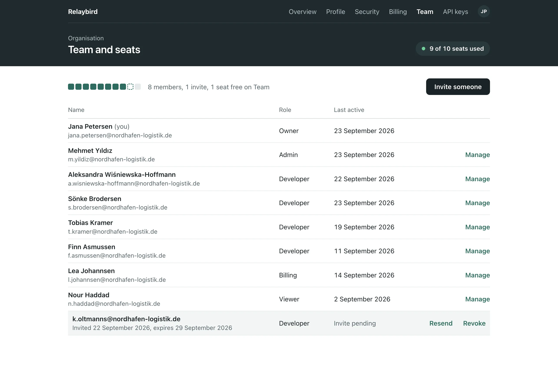Click the Relaybird logo

(83, 12)
